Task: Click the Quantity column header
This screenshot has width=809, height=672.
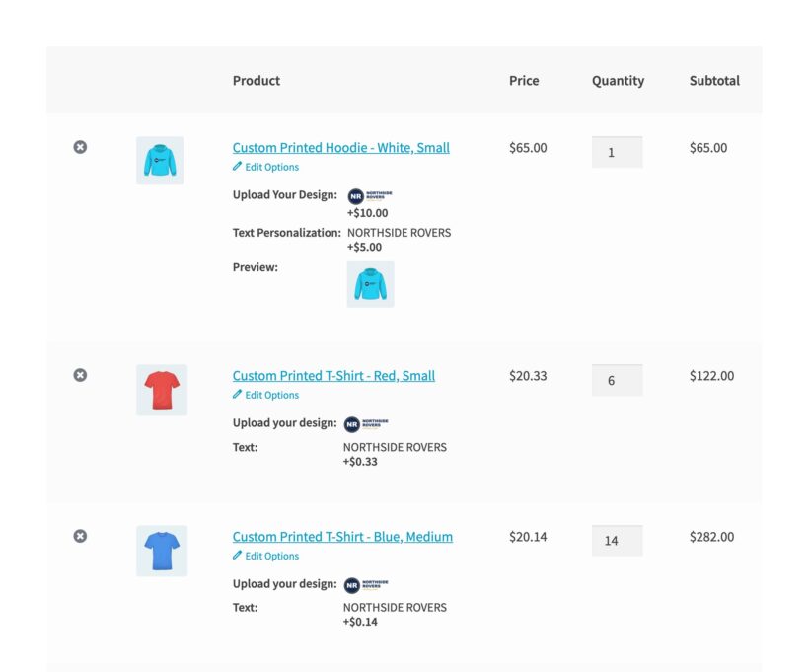Action: (619, 81)
